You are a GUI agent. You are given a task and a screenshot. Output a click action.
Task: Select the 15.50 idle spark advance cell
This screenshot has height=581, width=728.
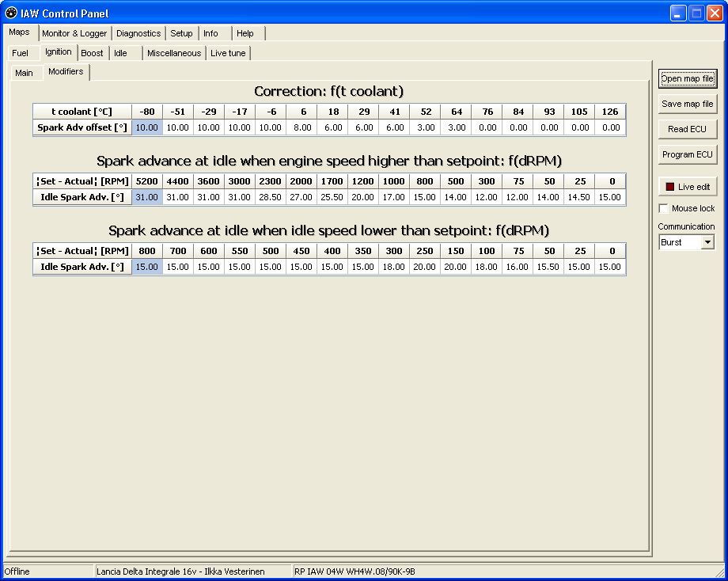pos(548,267)
